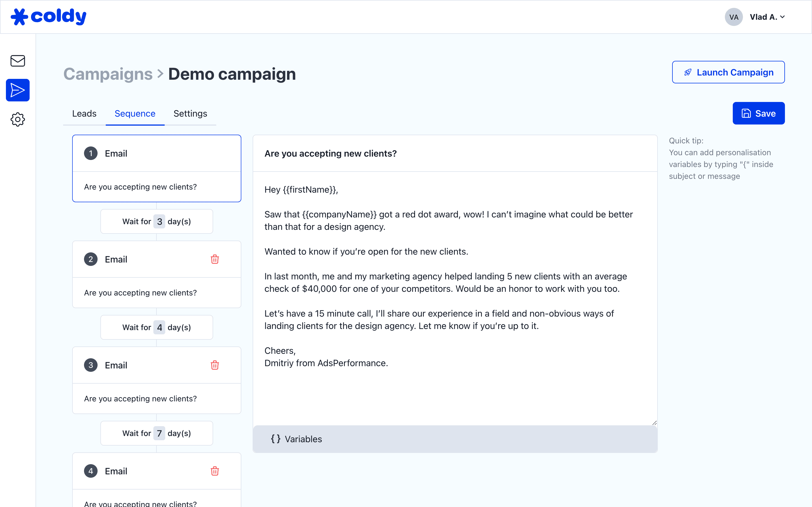Click the Save button

coord(759,113)
